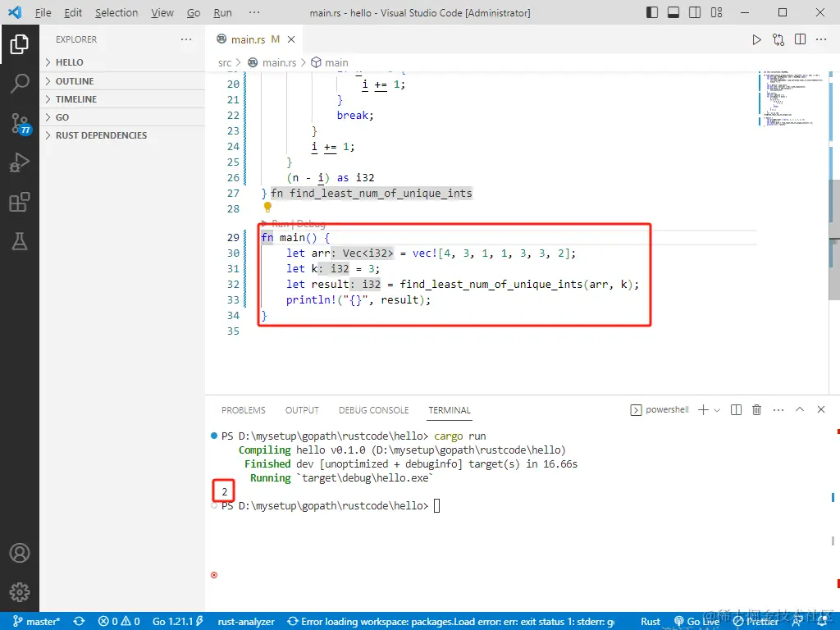The width and height of the screenshot is (840, 630).
Task: Open the Edit menu
Action: tap(73, 12)
